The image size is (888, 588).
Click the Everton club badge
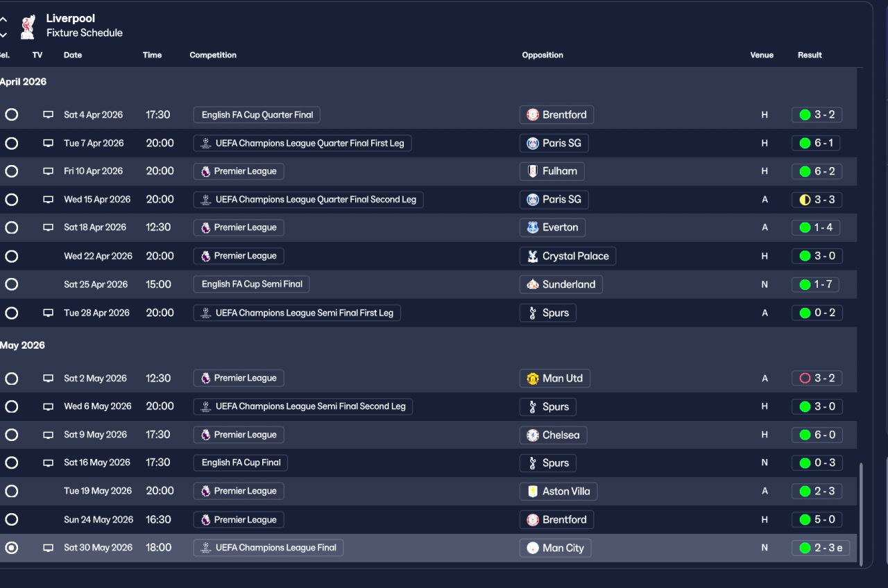point(533,227)
